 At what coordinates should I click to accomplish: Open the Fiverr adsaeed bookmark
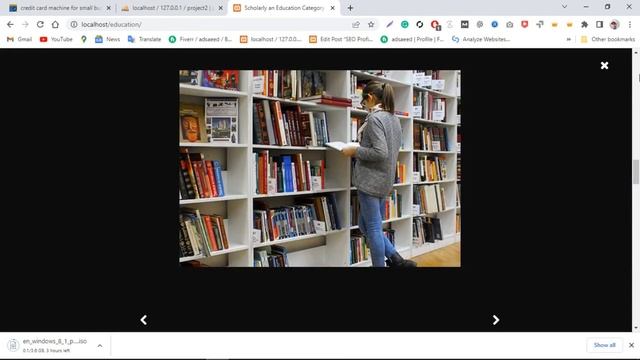pyautogui.click(x=201, y=39)
